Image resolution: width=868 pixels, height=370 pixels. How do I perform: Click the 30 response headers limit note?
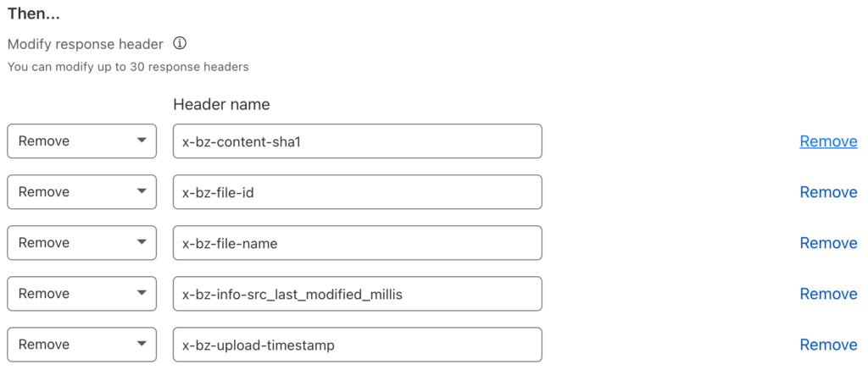128,66
